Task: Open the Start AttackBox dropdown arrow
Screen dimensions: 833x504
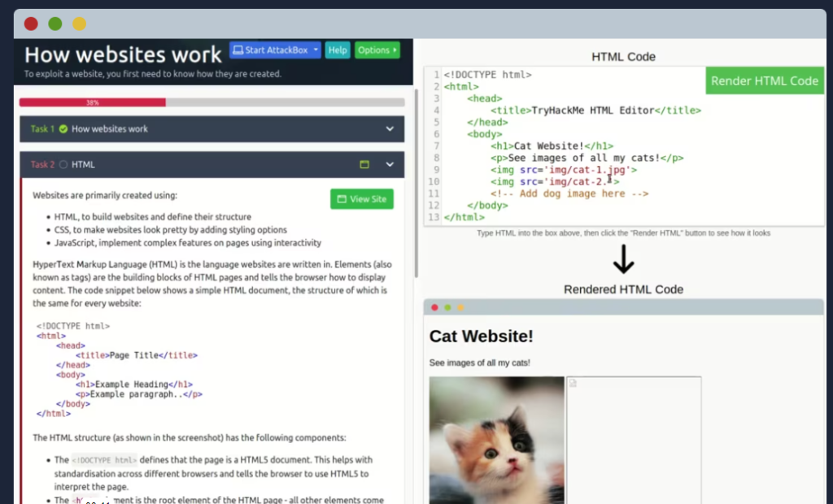Action: (316, 50)
